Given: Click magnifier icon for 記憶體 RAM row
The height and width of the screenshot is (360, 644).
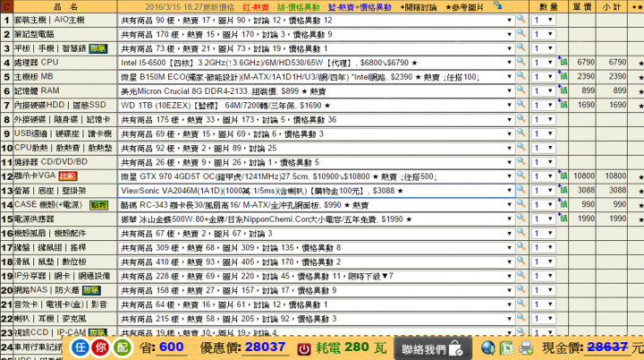Looking at the screenshot, I should coord(521,90).
